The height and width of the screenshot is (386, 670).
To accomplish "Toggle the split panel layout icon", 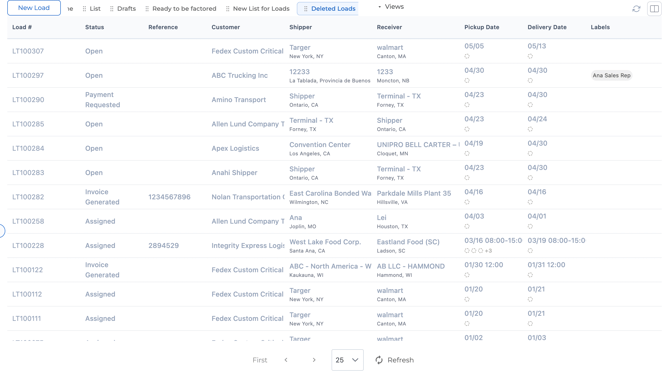I will pyautogui.click(x=654, y=9).
